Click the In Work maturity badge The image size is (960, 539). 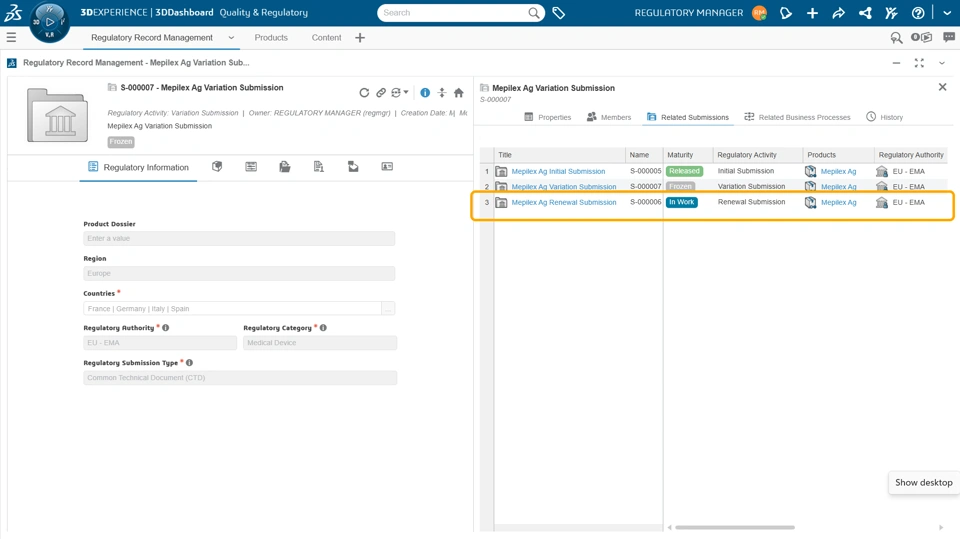[x=681, y=202]
